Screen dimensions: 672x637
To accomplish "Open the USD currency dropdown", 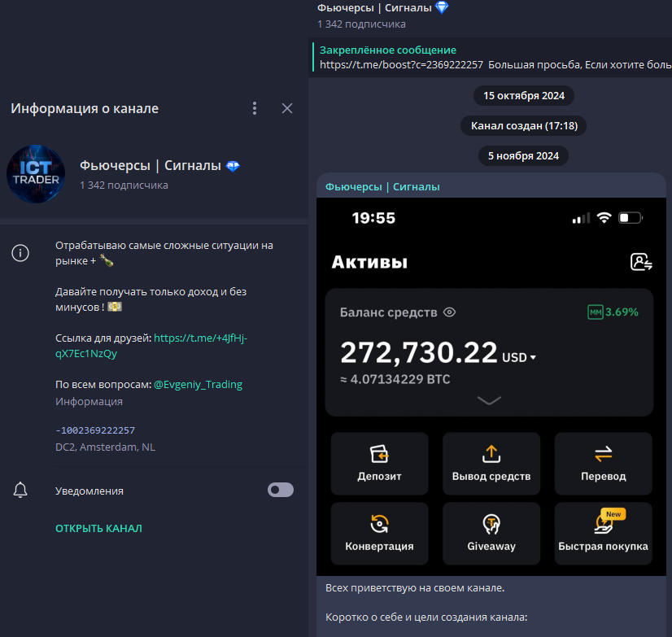I will click(519, 357).
